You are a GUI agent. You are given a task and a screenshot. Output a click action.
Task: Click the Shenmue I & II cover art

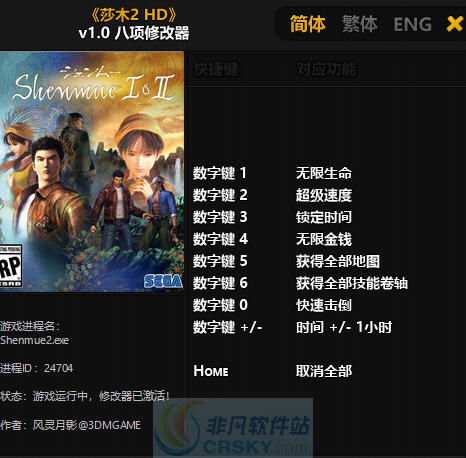click(x=92, y=171)
